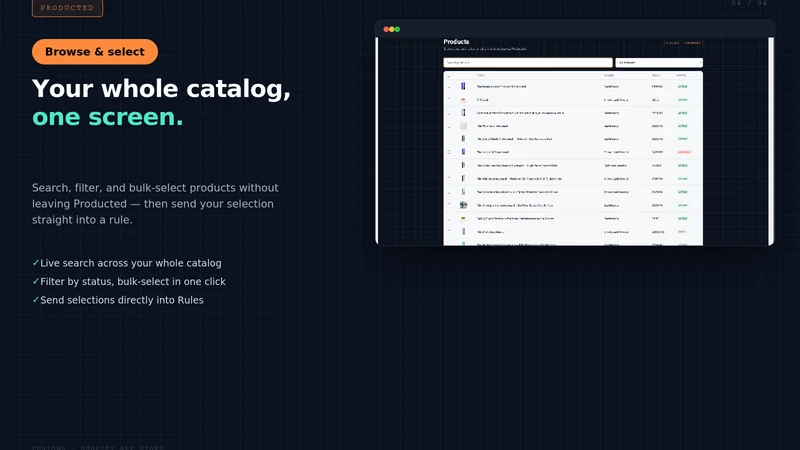Screen dimensions: 800x450
Task: Click the green 'one screen.' headline
Action: pyautogui.click(x=108, y=117)
